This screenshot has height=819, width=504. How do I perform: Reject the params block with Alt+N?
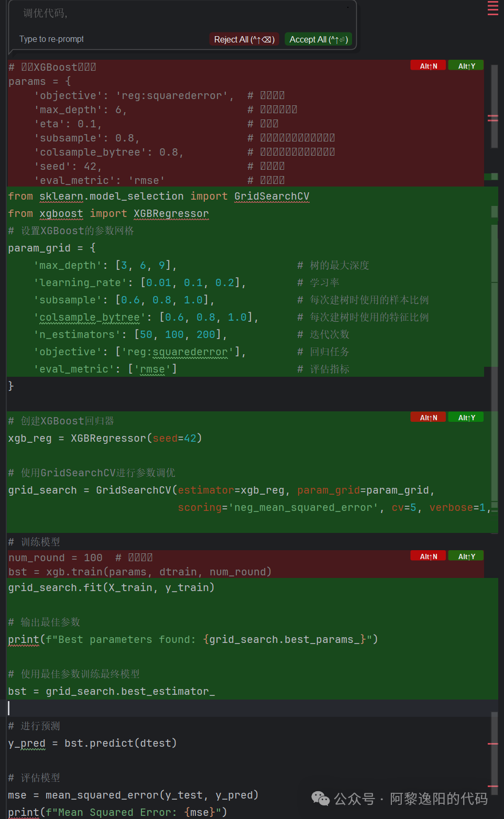tap(428, 65)
